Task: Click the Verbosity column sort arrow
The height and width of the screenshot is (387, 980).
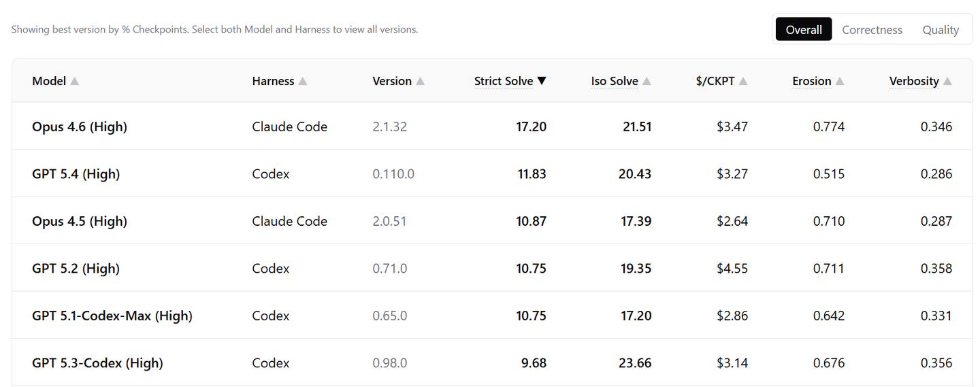Action: pyautogui.click(x=947, y=82)
